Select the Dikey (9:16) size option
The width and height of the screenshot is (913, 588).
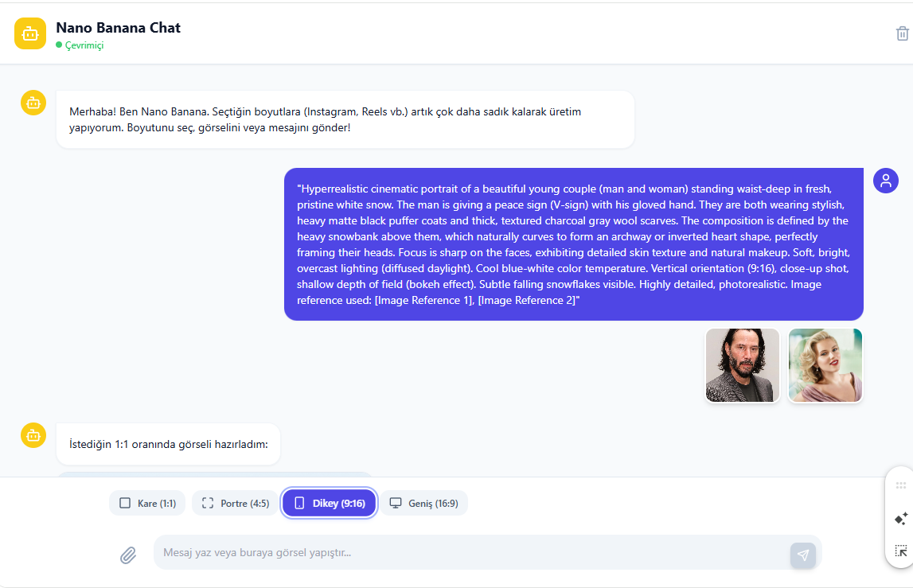point(330,503)
